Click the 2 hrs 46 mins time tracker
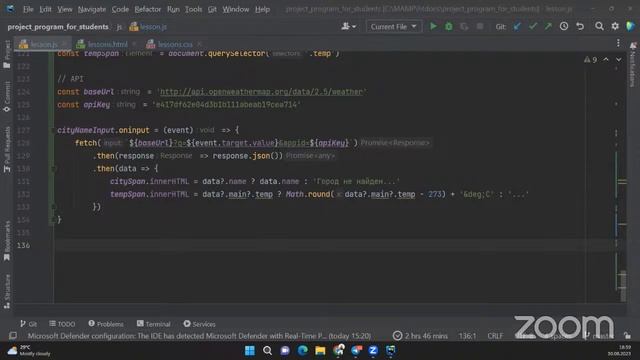 click(420, 336)
